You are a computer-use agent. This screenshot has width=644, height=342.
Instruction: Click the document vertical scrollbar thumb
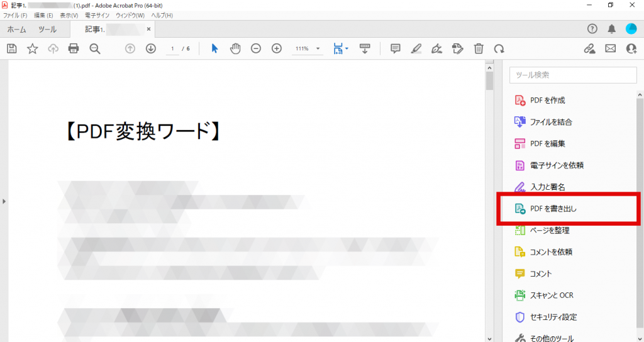point(489,80)
